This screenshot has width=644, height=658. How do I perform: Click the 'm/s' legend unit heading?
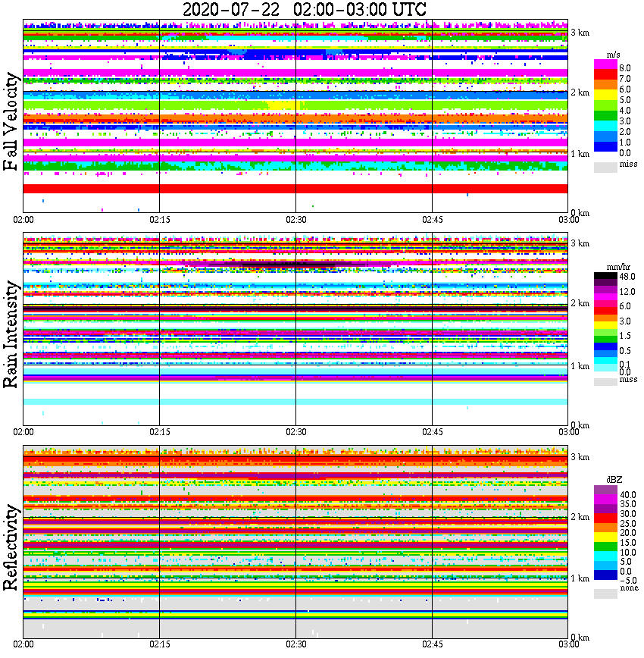(x=613, y=55)
